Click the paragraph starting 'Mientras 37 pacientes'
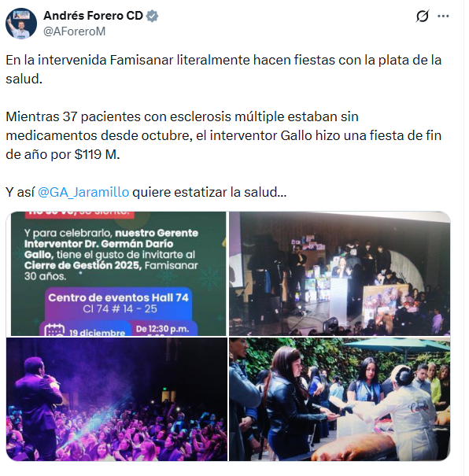Image resolution: width=469 pixels, height=476 pixels. click(x=223, y=135)
